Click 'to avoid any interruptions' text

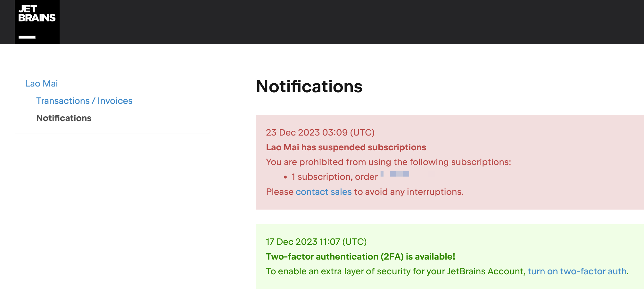(409, 192)
